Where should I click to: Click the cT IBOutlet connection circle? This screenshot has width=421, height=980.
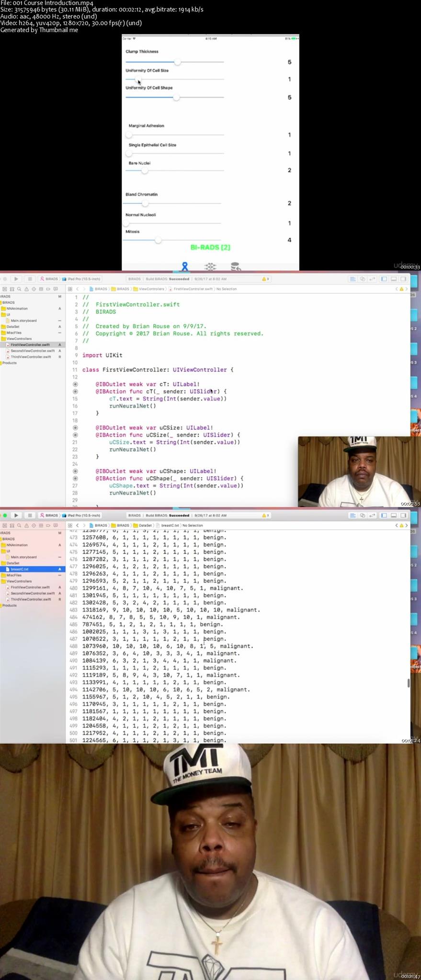click(75, 384)
